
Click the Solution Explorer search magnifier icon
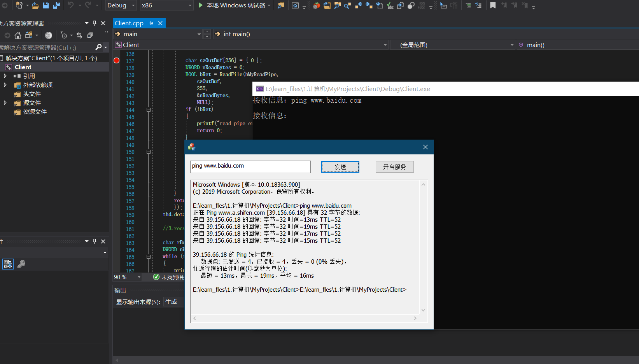tap(99, 47)
